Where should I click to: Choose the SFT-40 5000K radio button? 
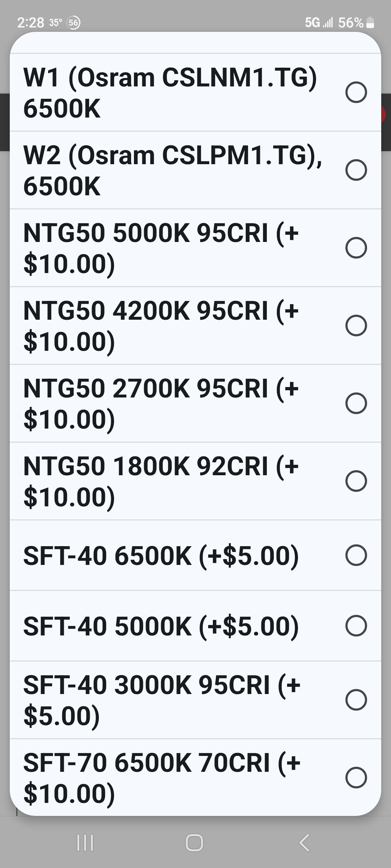pos(356,626)
